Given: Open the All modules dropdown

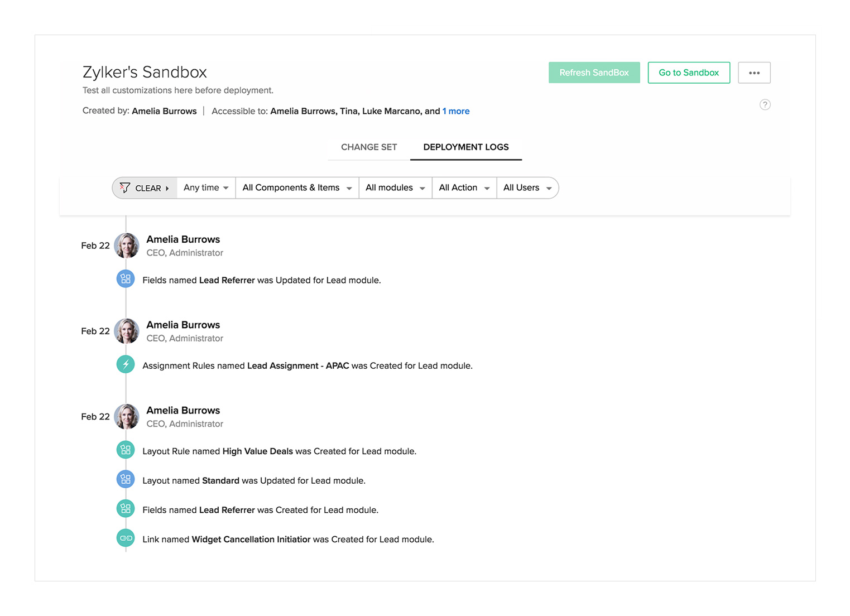Looking at the screenshot, I should click(395, 188).
